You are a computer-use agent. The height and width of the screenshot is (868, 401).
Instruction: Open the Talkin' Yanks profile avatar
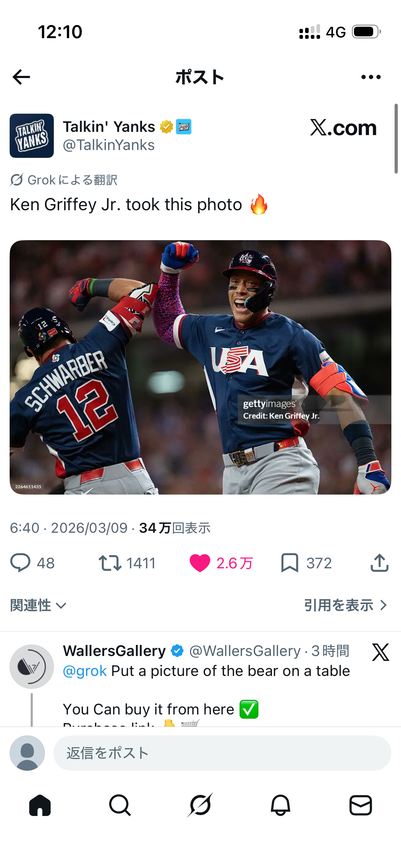[x=32, y=136]
